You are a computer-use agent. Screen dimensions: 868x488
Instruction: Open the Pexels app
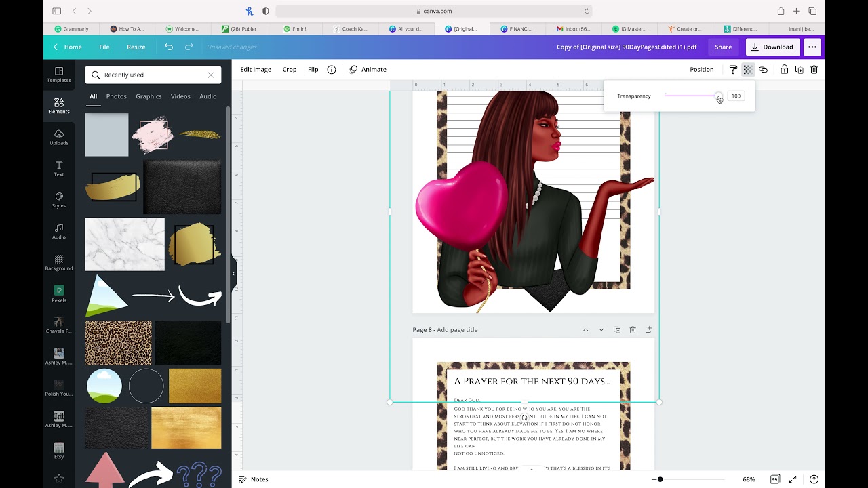(x=59, y=294)
